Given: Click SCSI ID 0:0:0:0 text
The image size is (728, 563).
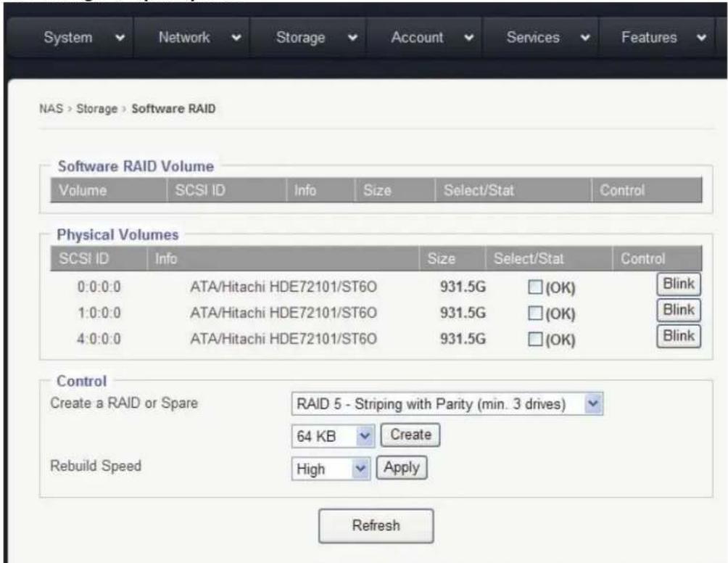Looking at the screenshot, I should [x=99, y=287].
